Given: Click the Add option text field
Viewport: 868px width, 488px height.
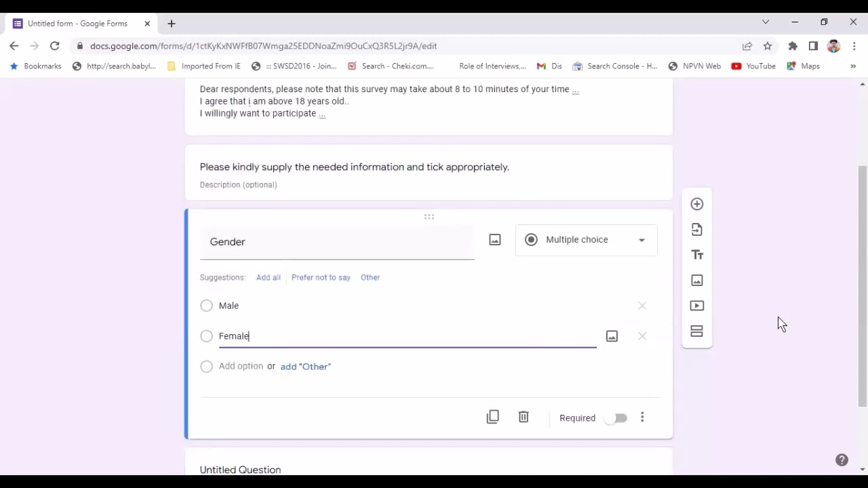Looking at the screenshot, I should pos(241,366).
